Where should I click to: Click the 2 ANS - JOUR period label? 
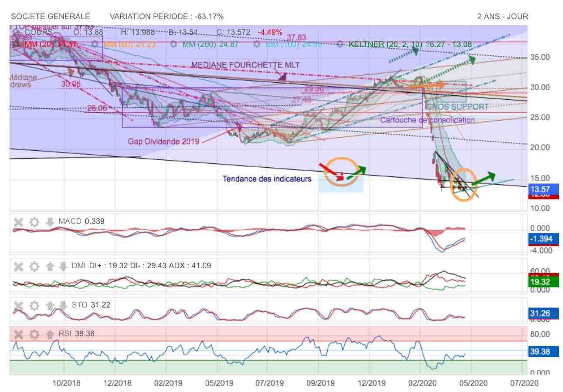pos(503,17)
